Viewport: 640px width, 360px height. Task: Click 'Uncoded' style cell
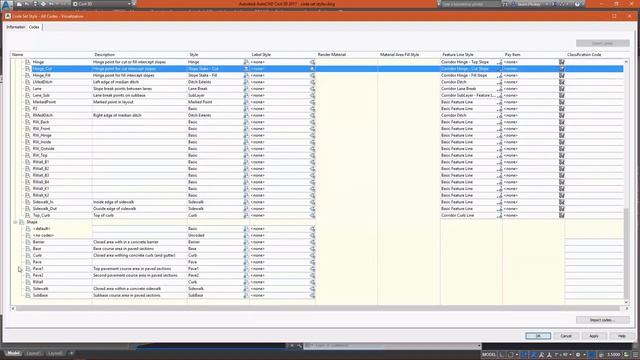[196, 236]
